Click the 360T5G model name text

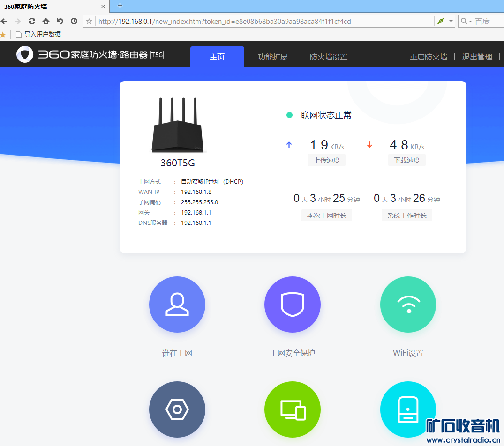(x=178, y=163)
